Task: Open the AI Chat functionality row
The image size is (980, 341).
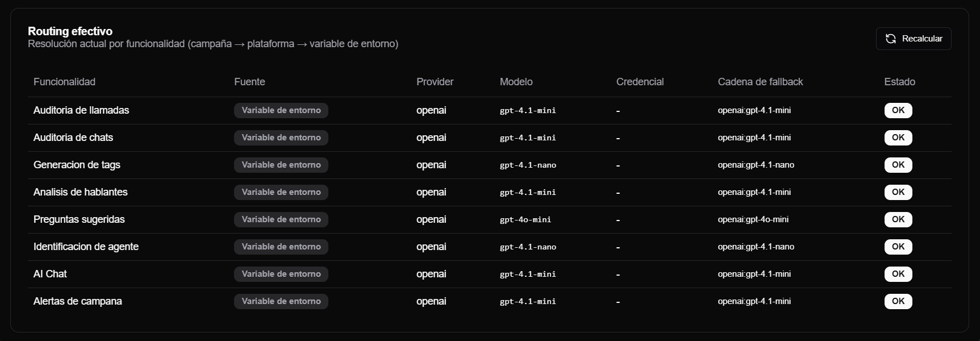Action: click(x=489, y=274)
